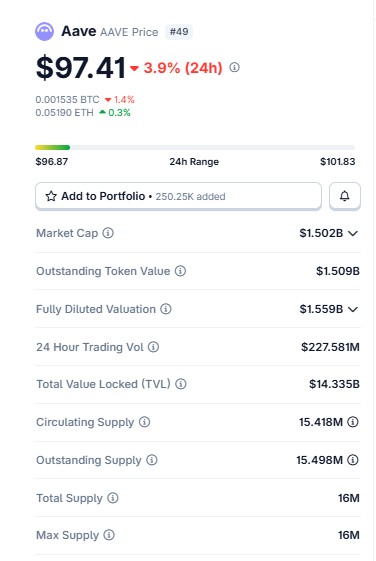Add Aave to Portfolio
376x561 pixels.
coord(178,196)
